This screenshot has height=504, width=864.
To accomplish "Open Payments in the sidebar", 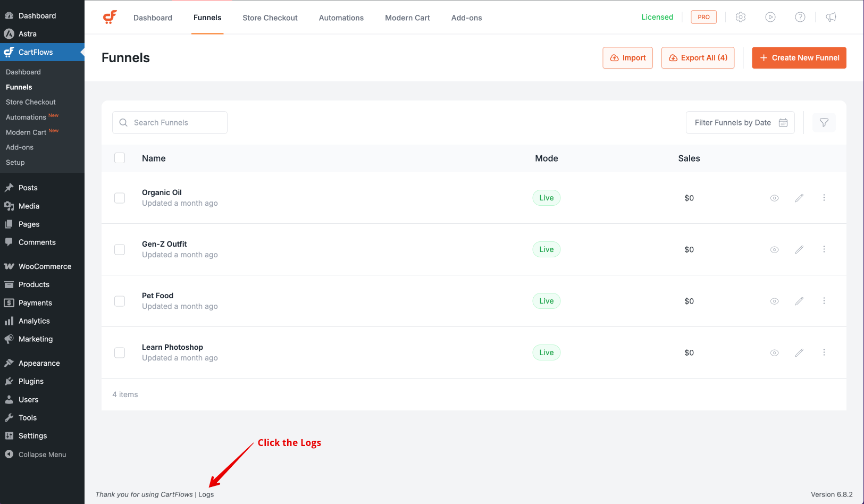I will tap(42, 303).
